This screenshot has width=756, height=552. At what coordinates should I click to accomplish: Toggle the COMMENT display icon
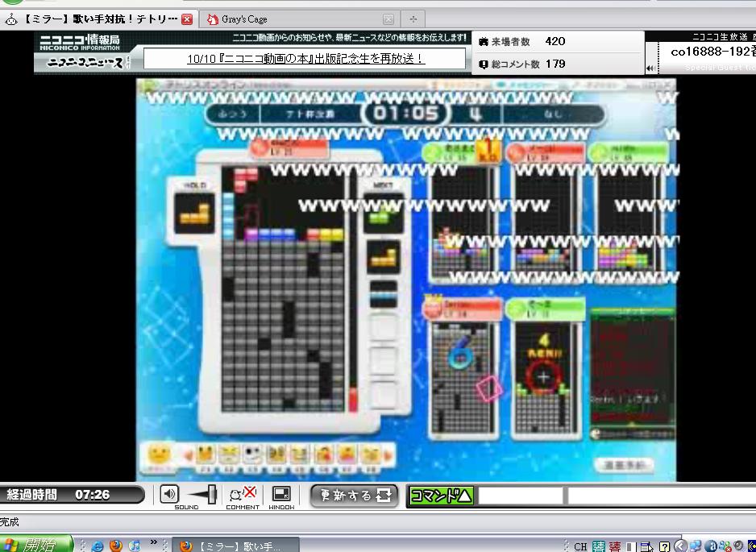click(243, 494)
